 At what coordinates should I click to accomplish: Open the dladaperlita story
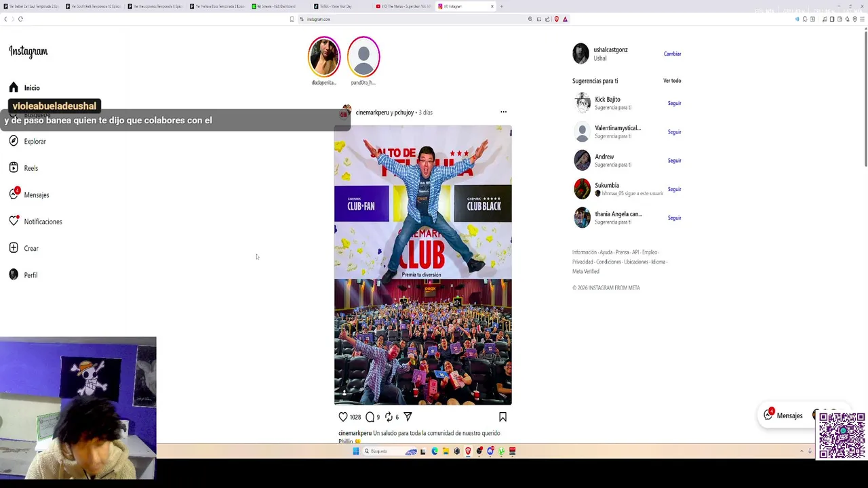pos(324,56)
